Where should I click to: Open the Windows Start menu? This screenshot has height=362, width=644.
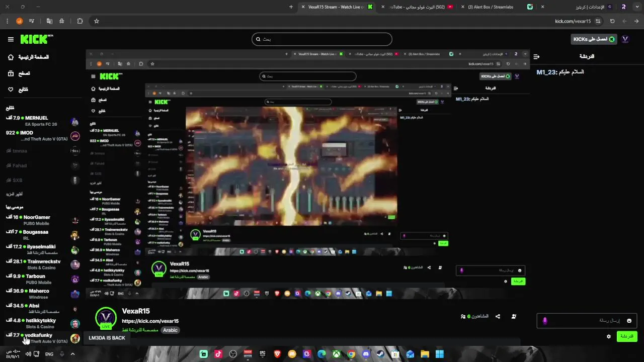440,354
